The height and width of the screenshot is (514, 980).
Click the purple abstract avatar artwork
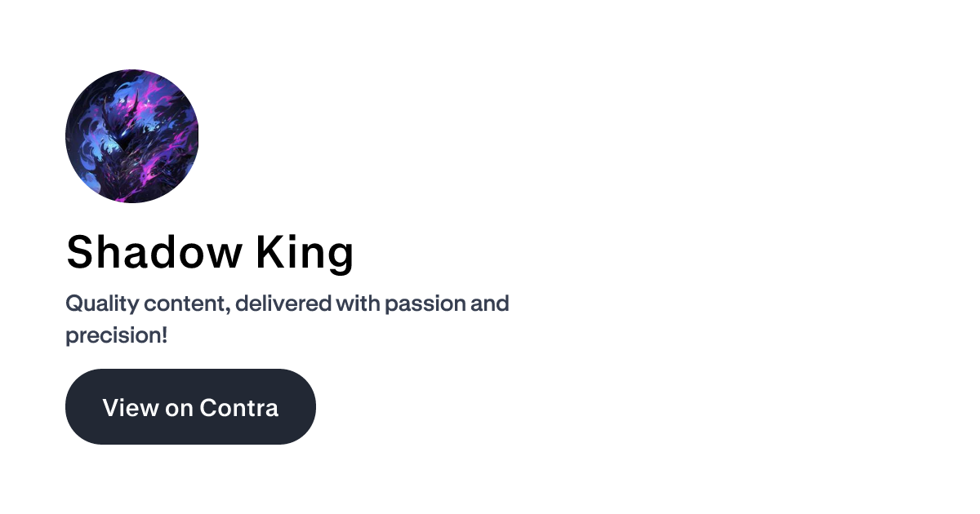pyautogui.click(x=132, y=135)
